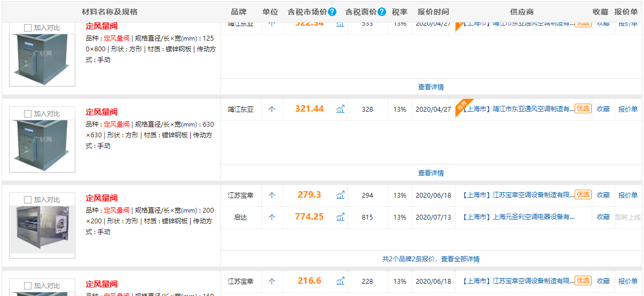The height and width of the screenshot is (296, 644).
Task: Open 定风量阀 title of the bottom product
Action: 101,284
